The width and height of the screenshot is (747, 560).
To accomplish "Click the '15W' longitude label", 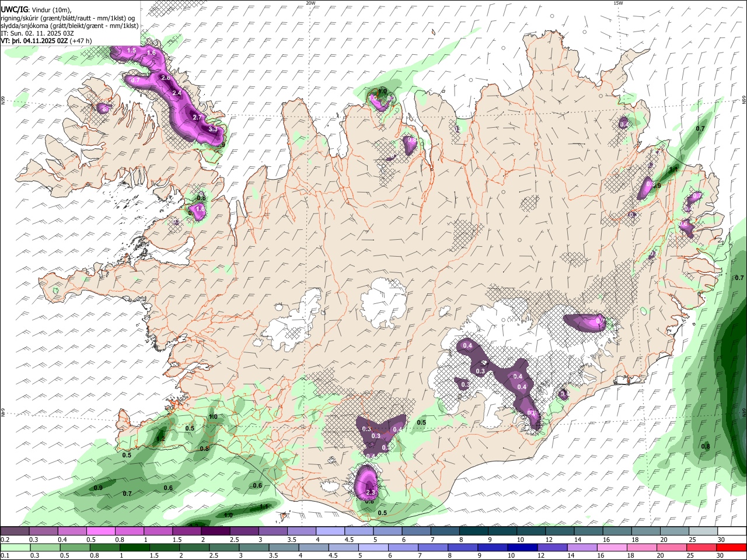I will (x=618, y=3).
